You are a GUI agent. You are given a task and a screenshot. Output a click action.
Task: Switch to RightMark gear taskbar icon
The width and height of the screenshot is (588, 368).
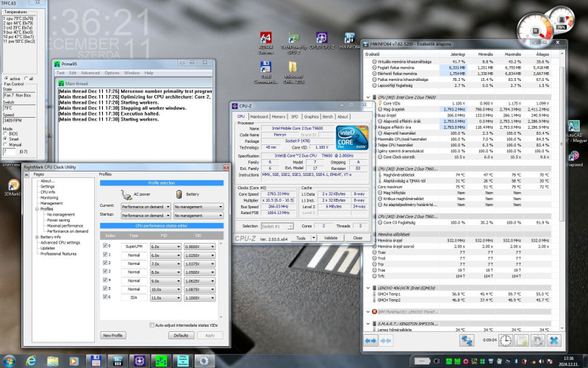click(204, 361)
